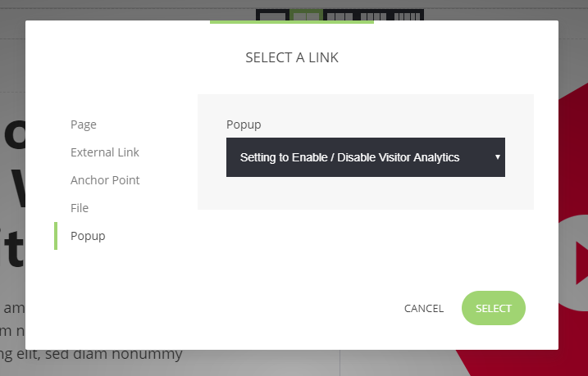Cancel the Select a Link dialog
This screenshot has width=588, height=376.
tap(424, 309)
